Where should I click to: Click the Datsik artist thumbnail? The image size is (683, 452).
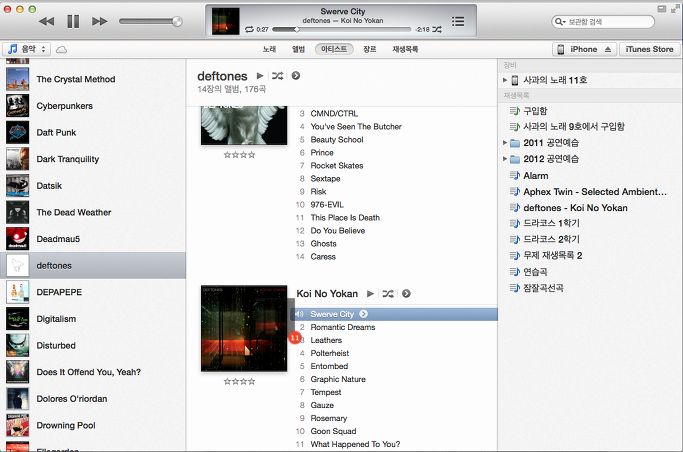click(x=17, y=186)
